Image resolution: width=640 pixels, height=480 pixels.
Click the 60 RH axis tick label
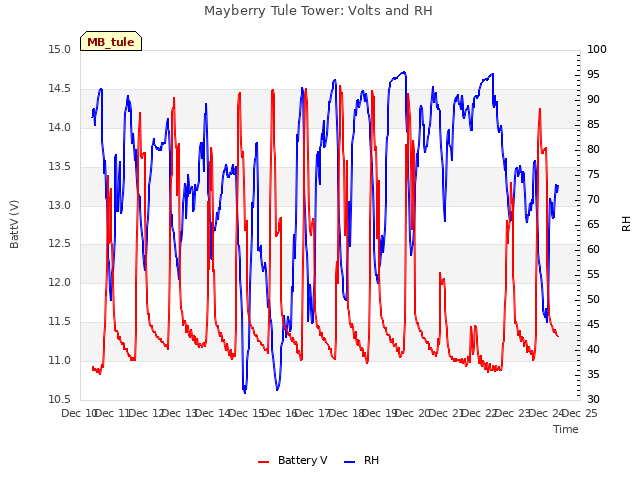coord(593,249)
